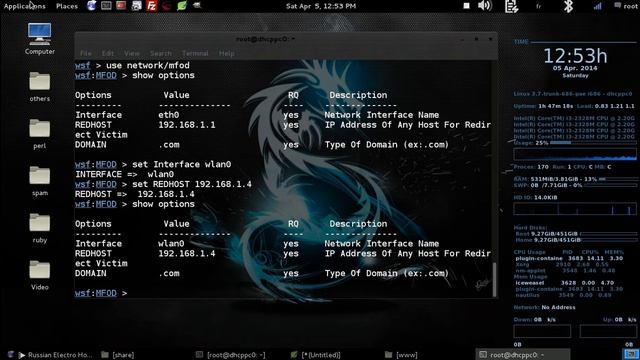
Task: Open the terminal Help menu
Action: (x=227, y=53)
